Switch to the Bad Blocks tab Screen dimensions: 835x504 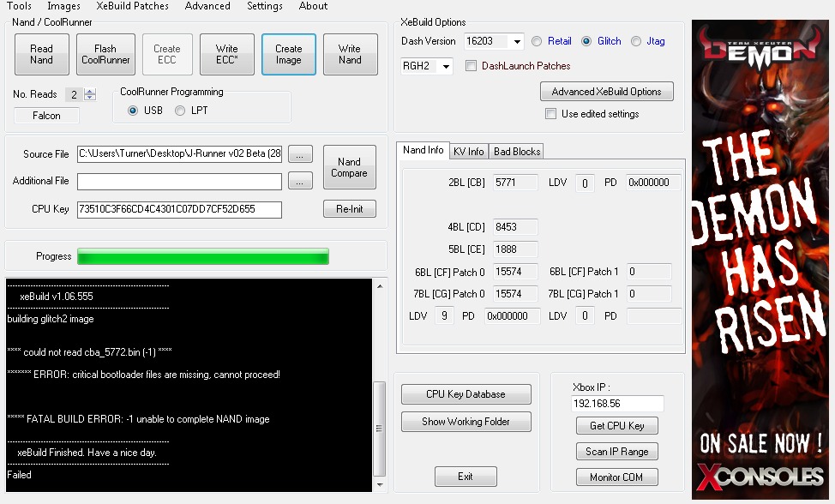click(517, 152)
